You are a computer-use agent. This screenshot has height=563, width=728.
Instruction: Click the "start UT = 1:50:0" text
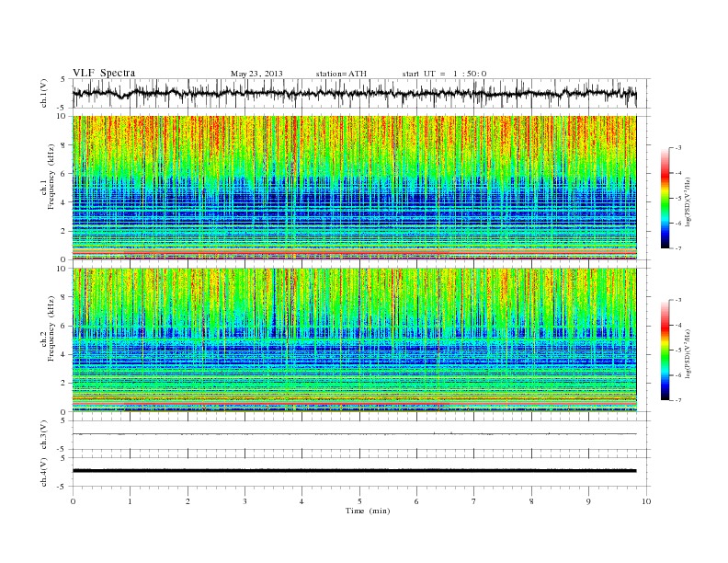[444, 74]
